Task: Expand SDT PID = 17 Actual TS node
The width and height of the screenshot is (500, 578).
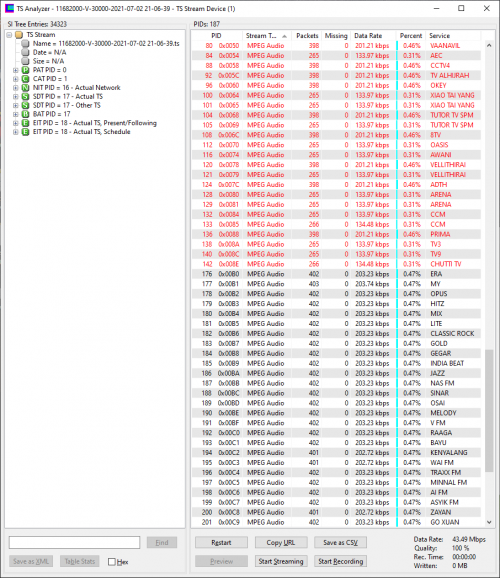Action: pyautogui.click(x=15, y=97)
